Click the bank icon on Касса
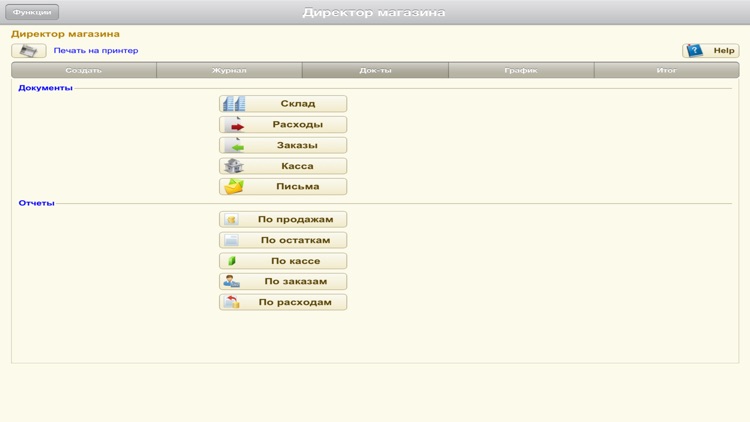The height and width of the screenshot is (422, 750). click(x=234, y=166)
